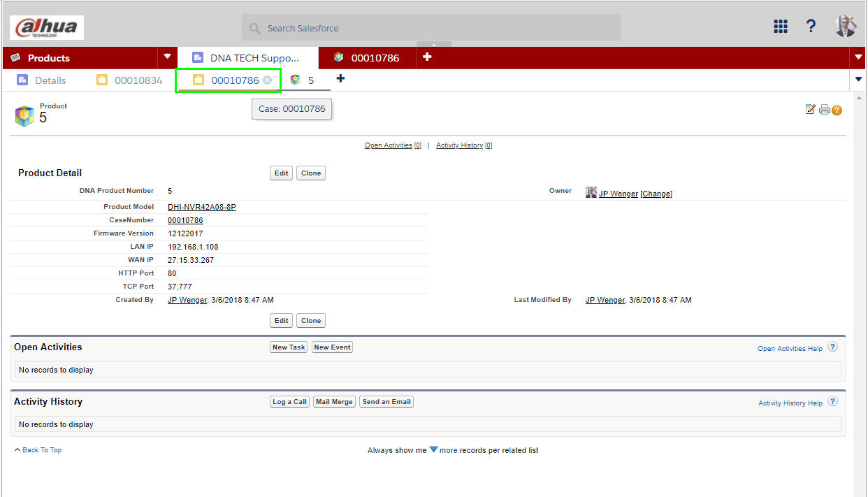This screenshot has height=497, width=868.
Task: Click JP Wenger owner photo thumbnail
Action: 591,192
